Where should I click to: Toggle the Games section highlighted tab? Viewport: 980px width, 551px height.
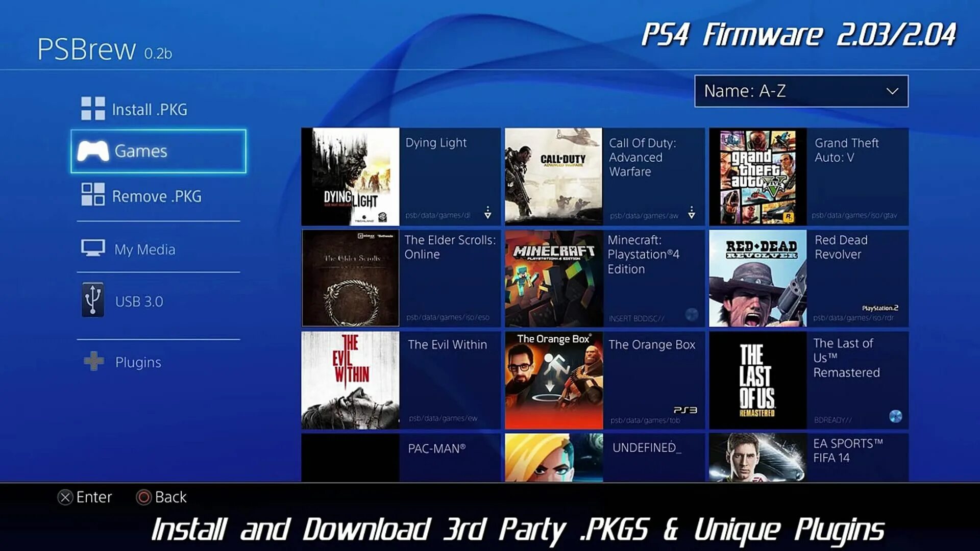[159, 152]
